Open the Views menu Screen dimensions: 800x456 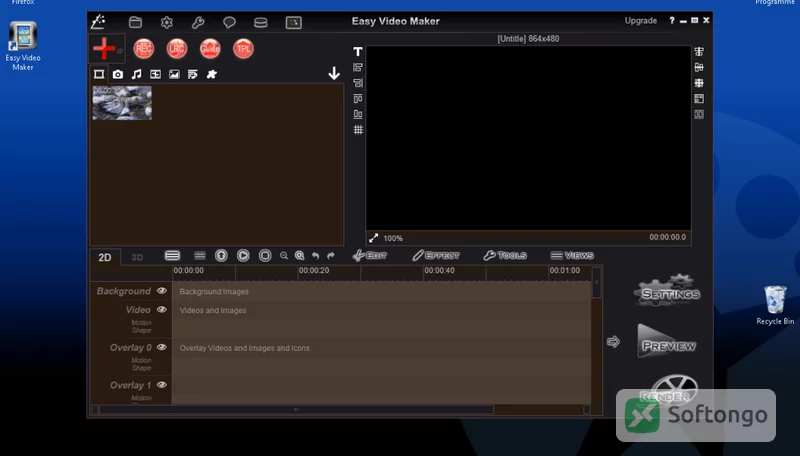coord(572,255)
